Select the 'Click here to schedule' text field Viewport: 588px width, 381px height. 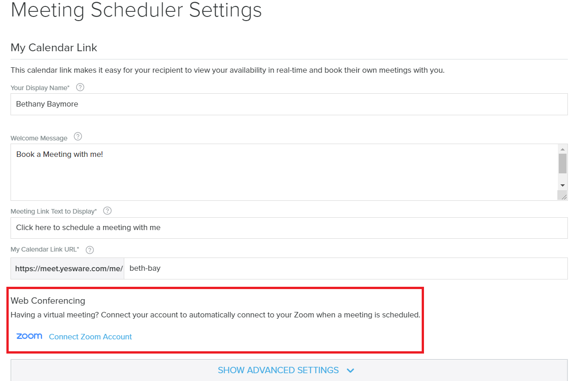pyautogui.click(x=289, y=228)
